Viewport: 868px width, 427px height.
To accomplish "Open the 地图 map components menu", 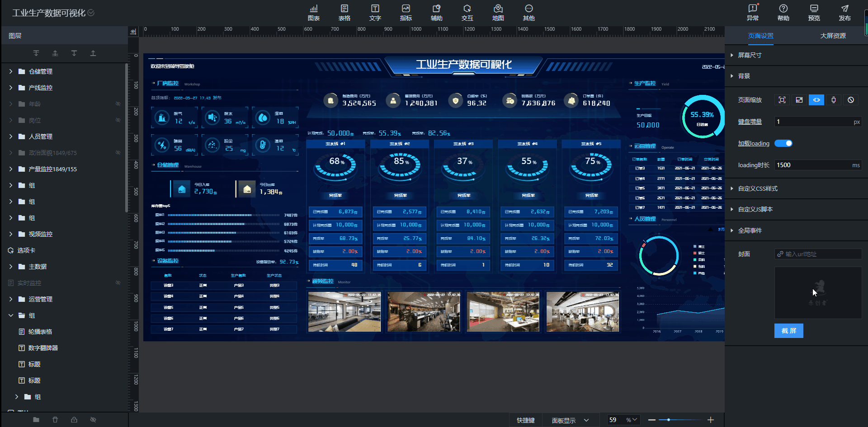I will (498, 13).
